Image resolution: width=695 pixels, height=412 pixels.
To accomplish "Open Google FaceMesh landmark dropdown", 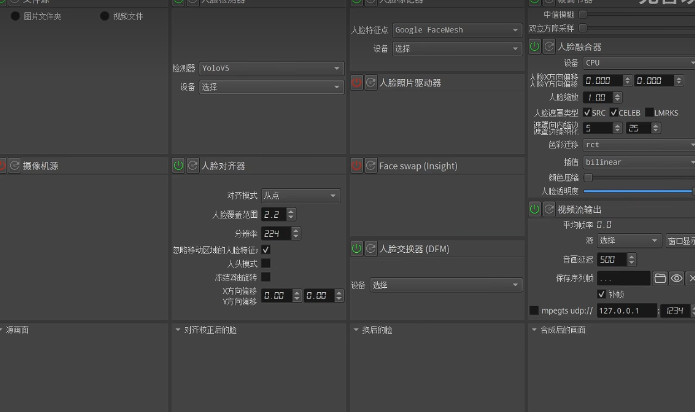I will pos(455,30).
